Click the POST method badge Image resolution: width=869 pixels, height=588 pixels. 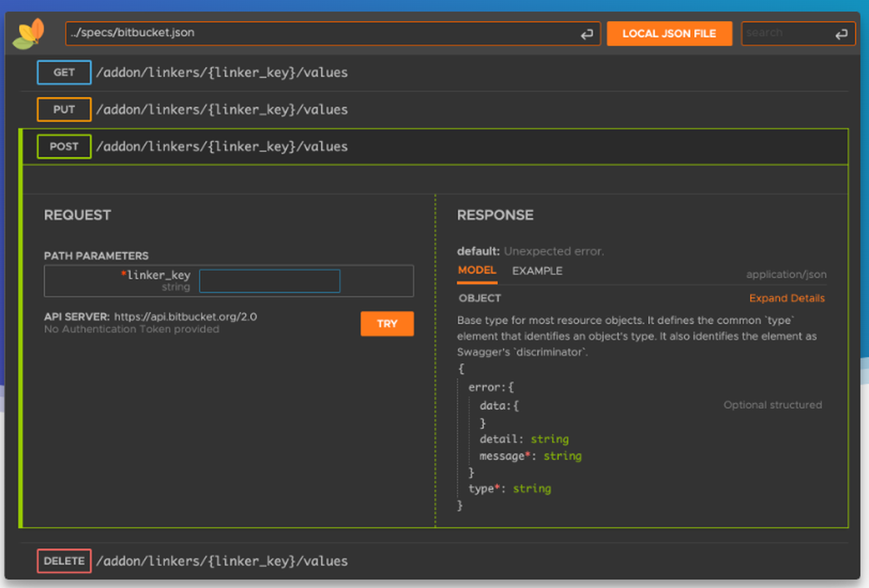point(64,147)
